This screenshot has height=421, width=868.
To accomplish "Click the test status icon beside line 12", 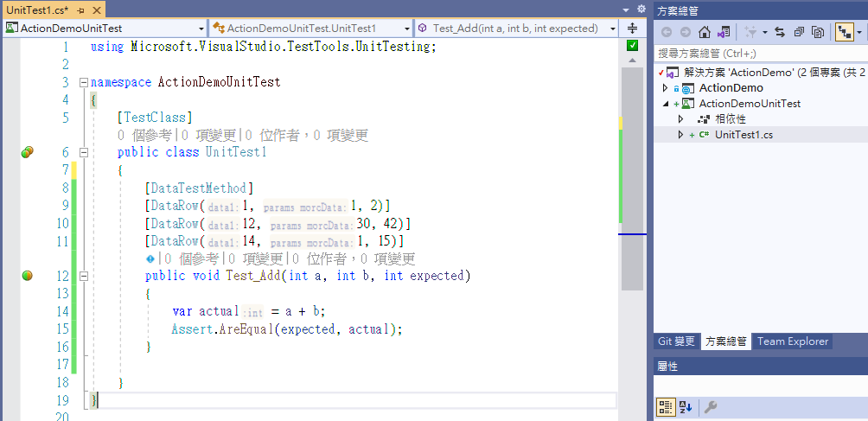I will pos(27,276).
